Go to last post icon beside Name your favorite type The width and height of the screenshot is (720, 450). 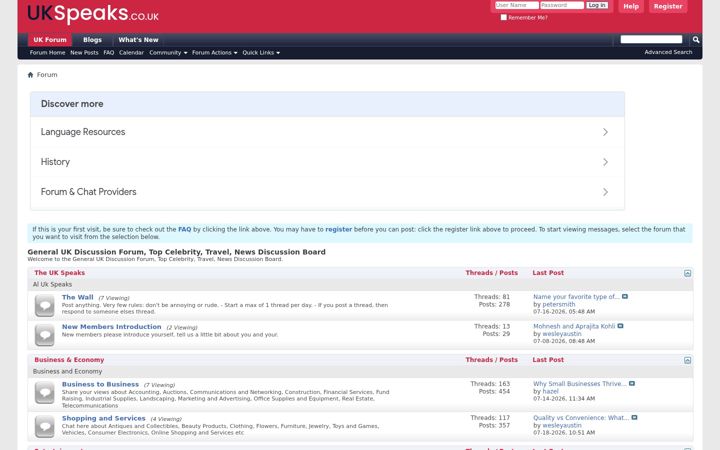(624, 297)
